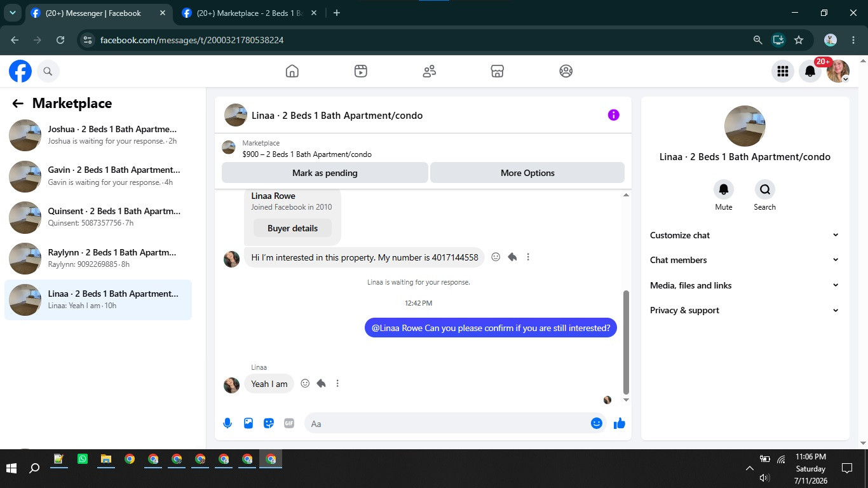Image resolution: width=868 pixels, height=488 pixels.
Task: Click the Mark as pending button
Action: pyautogui.click(x=325, y=173)
